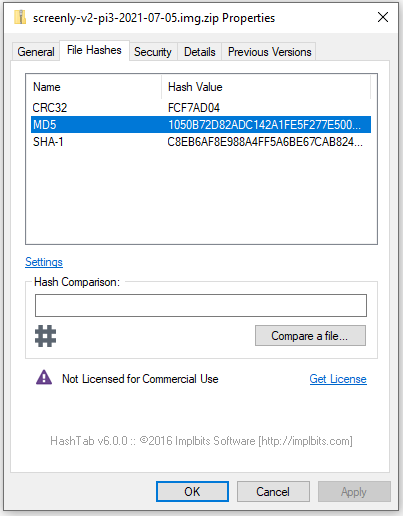The width and height of the screenshot is (403, 516).
Task: Close the Properties dialog window
Action: tap(383, 17)
